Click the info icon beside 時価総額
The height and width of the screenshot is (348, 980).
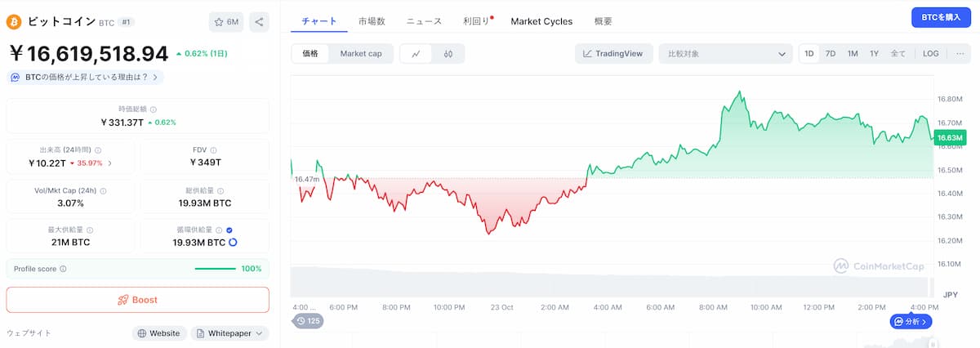tap(154, 109)
